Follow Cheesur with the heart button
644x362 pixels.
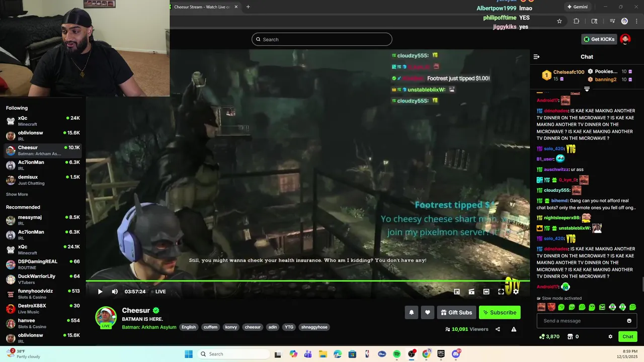pos(428,312)
